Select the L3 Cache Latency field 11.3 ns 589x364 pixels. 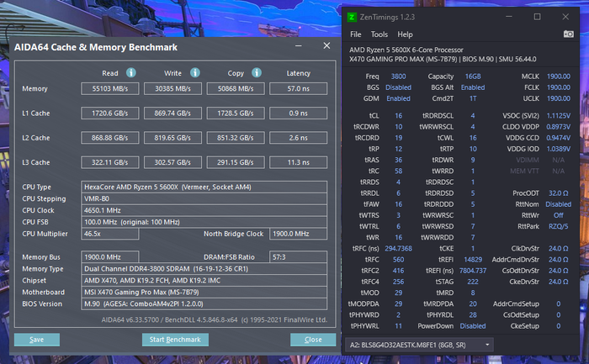click(298, 162)
